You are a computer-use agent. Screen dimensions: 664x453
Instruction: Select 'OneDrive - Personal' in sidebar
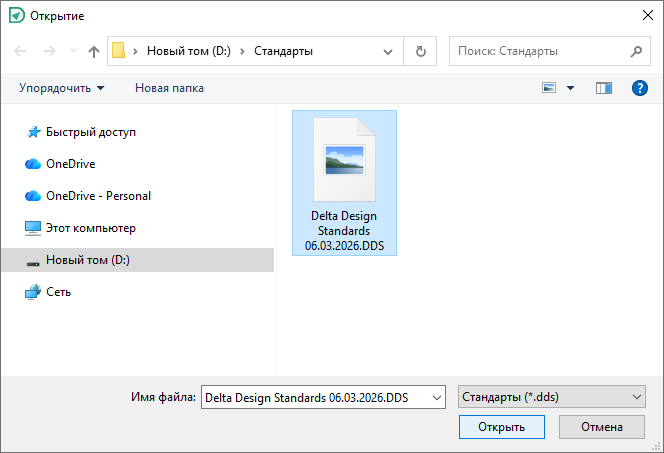(98, 196)
